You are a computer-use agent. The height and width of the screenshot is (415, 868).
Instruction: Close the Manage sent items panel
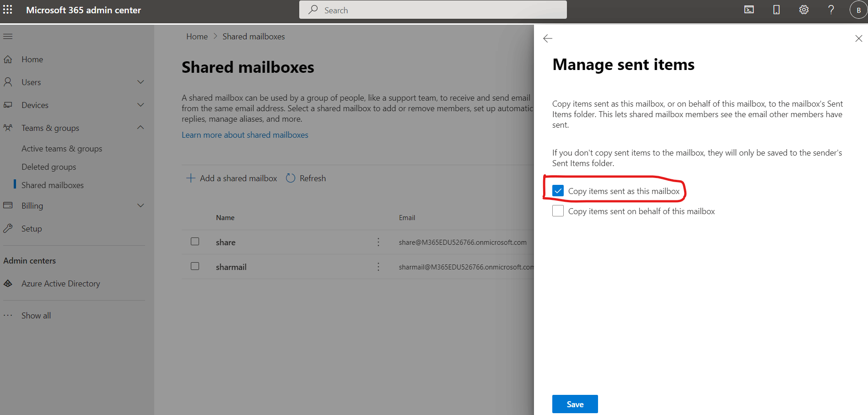[859, 38]
